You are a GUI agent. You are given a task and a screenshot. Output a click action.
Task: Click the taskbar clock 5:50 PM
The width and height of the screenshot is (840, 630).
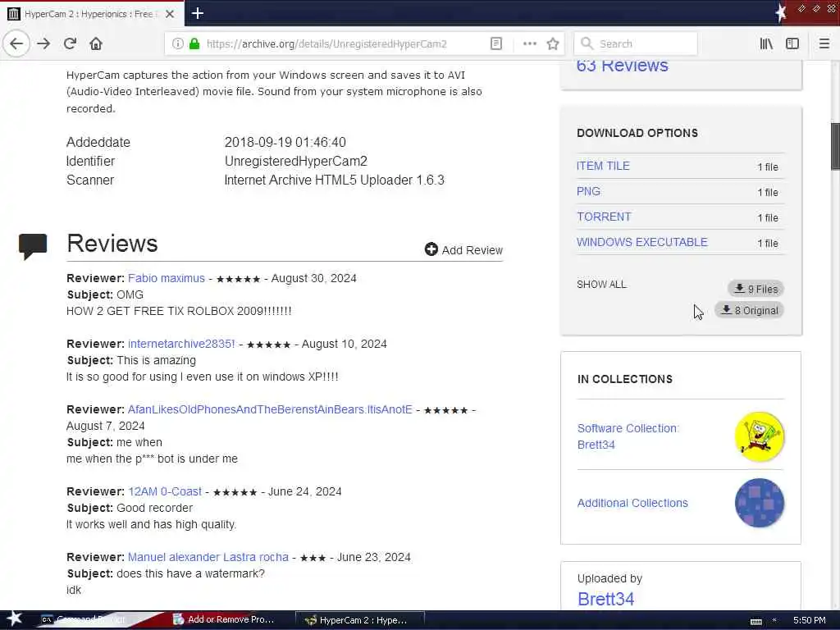[x=809, y=620]
